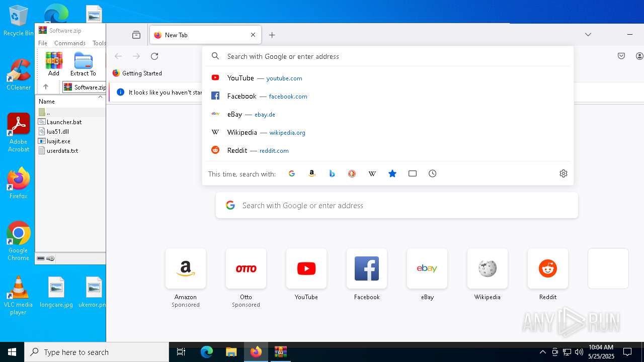Open Firefox View icon left of tabs
Viewport: 644px width, 362px height.
136,35
